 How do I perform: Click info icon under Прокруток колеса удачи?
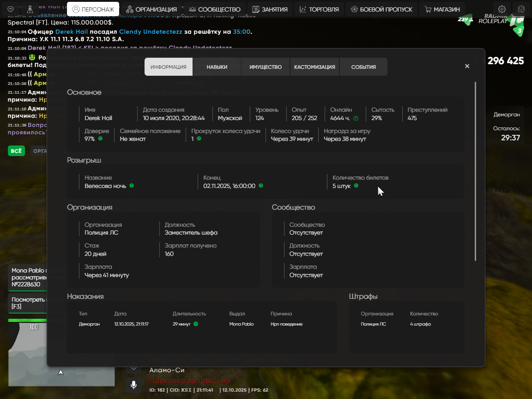coord(199,139)
